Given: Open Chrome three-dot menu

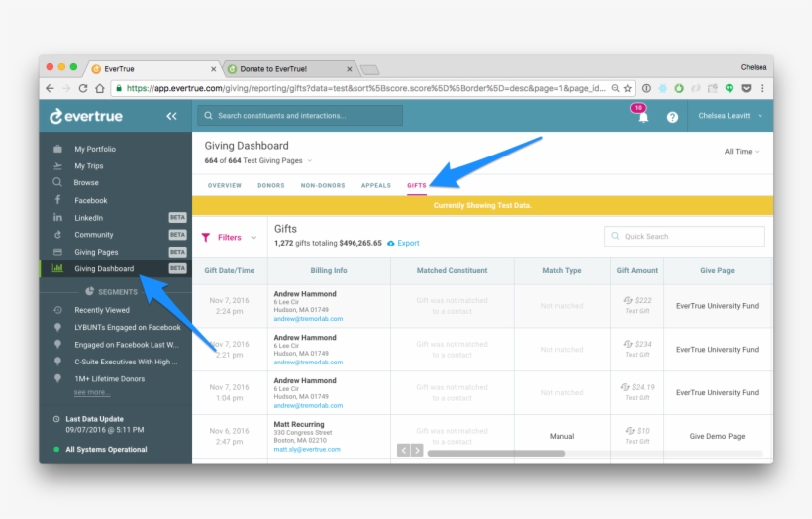Looking at the screenshot, I should click(762, 88).
